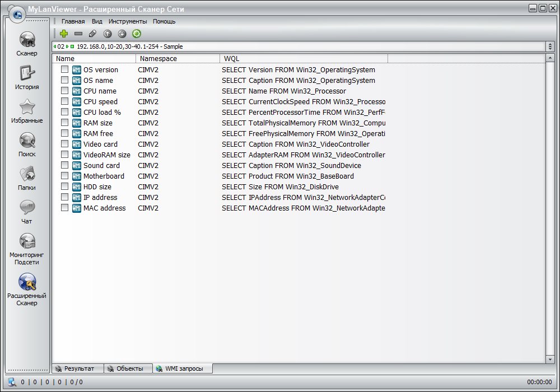The width and height of the screenshot is (560, 392).
Task: Switch to the Объекты tab
Action: tap(129, 368)
